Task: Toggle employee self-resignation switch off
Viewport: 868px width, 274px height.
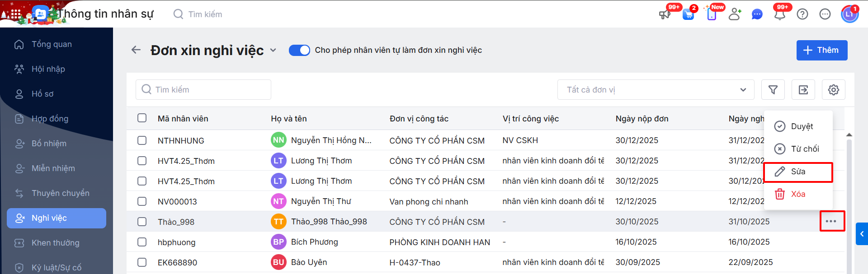Action: point(299,50)
